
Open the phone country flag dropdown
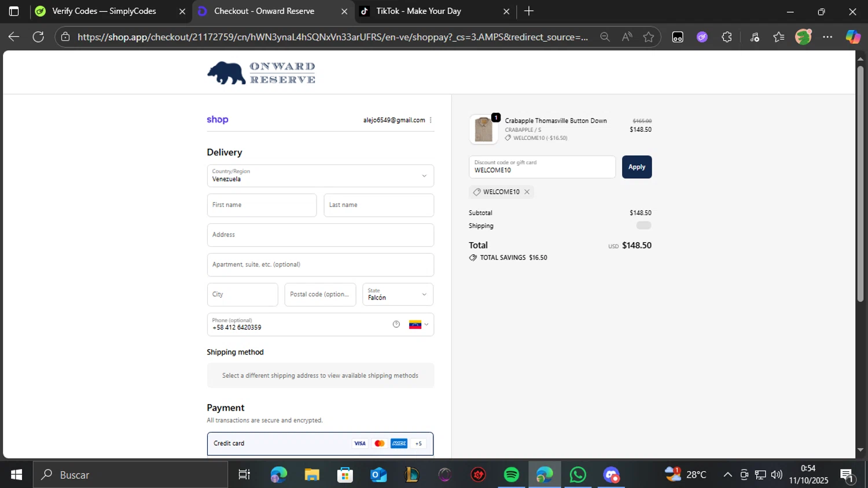[x=419, y=324]
